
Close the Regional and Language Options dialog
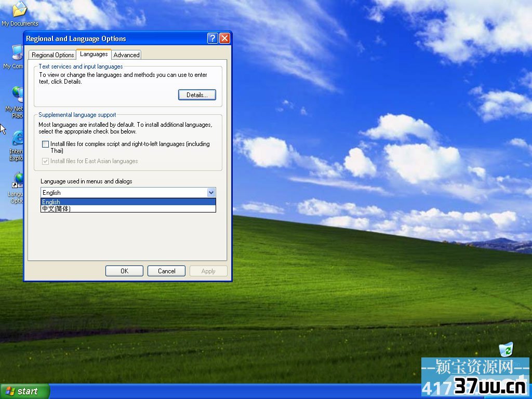(x=224, y=38)
